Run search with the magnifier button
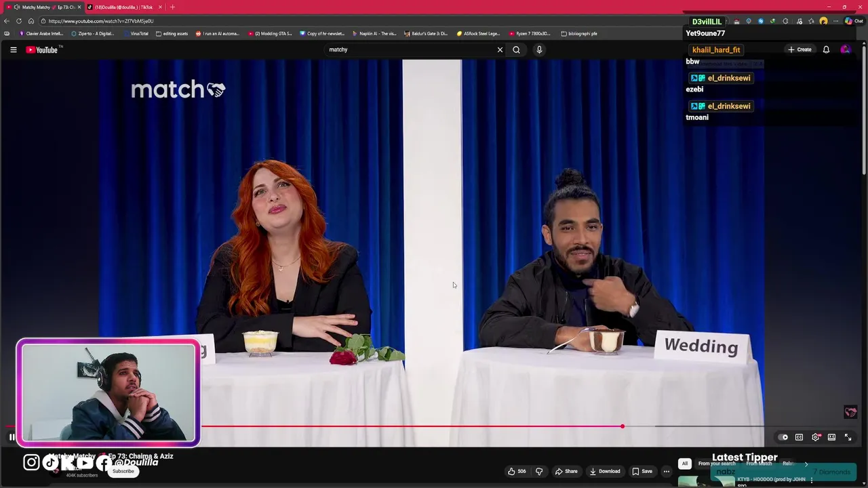The image size is (868, 488). (x=516, y=49)
